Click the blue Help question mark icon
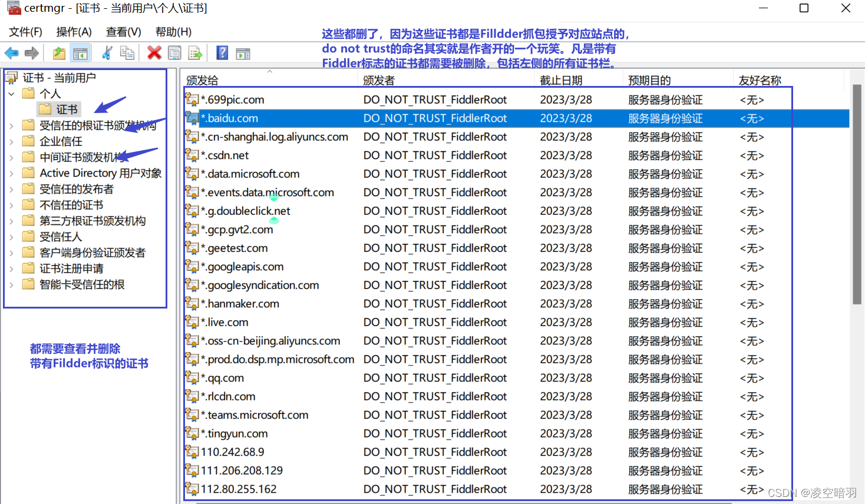This screenshot has width=865, height=504. coord(222,53)
